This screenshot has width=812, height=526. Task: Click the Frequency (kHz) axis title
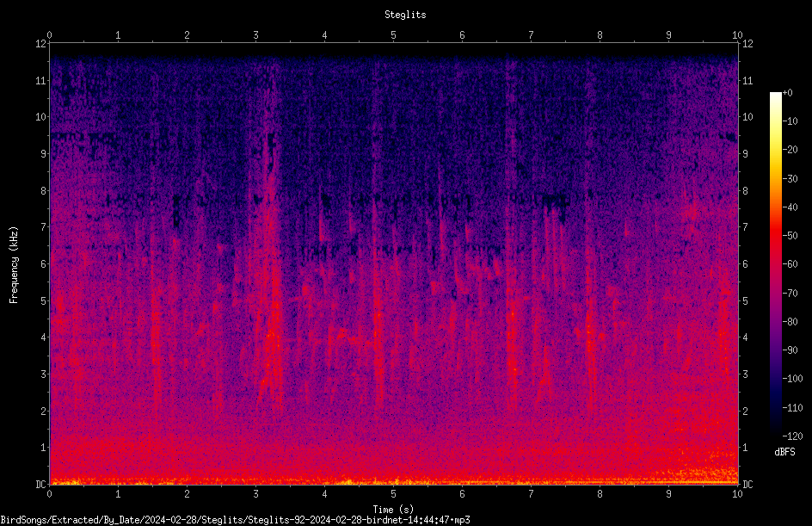pos(14,265)
